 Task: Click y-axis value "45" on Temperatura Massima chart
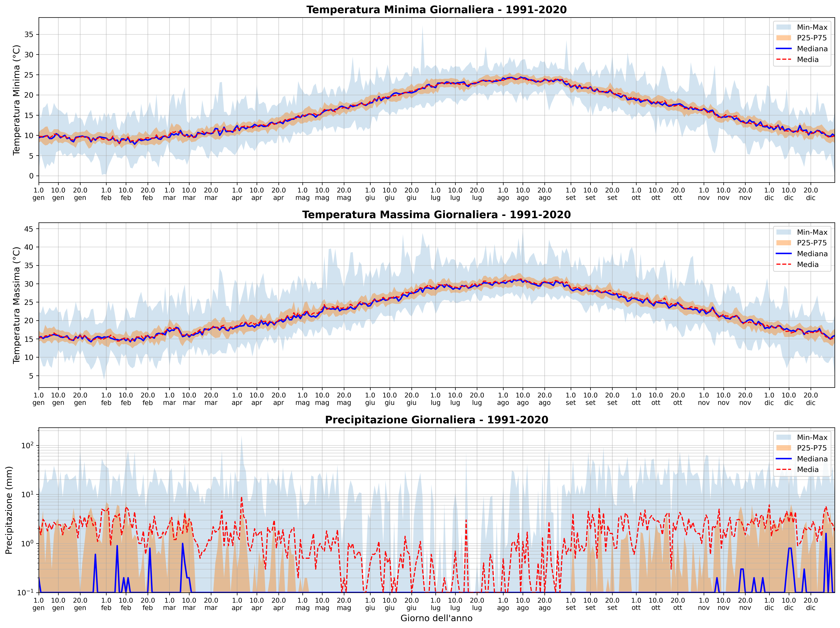29,229
